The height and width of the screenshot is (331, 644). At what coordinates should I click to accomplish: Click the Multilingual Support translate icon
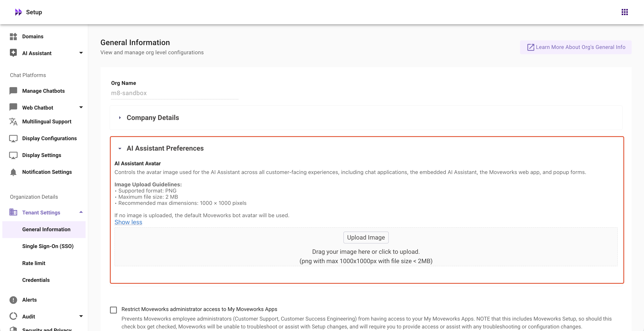coord(13,122)
